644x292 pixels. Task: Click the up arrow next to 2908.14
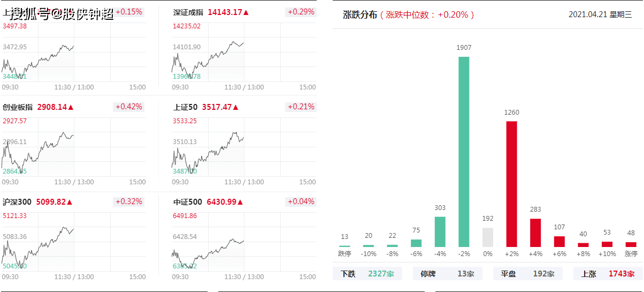(x=71, y=107)
